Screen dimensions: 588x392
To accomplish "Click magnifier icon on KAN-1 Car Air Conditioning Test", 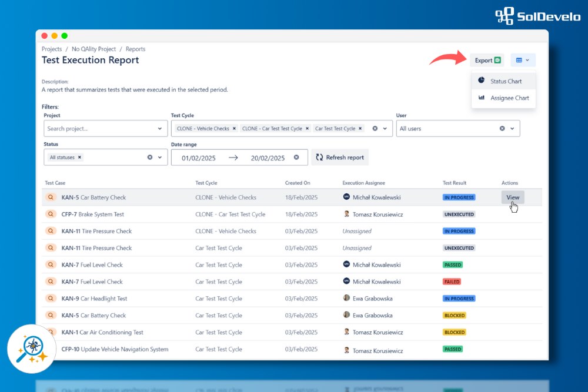I will tap(51, 332).
